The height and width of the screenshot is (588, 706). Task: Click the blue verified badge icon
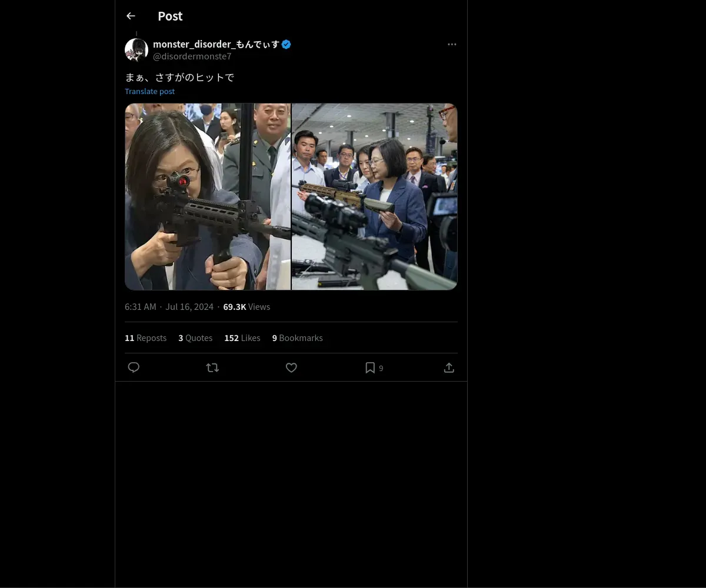pyautogui.click(x=287, y=44)
